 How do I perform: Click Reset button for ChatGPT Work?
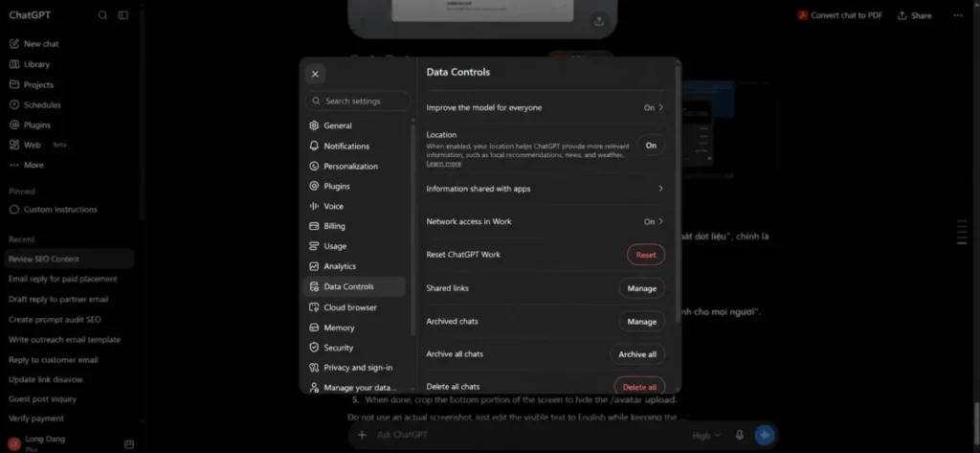tap(646, 255)
